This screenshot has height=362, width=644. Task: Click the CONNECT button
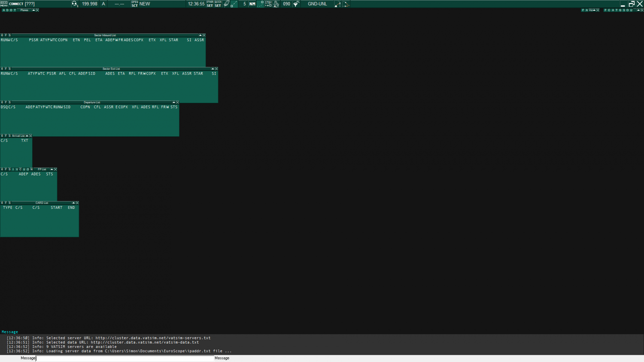click(x=16, y=4)
